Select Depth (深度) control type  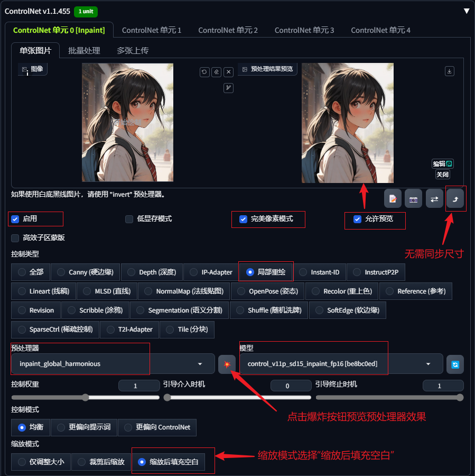[x=152, y=272]
